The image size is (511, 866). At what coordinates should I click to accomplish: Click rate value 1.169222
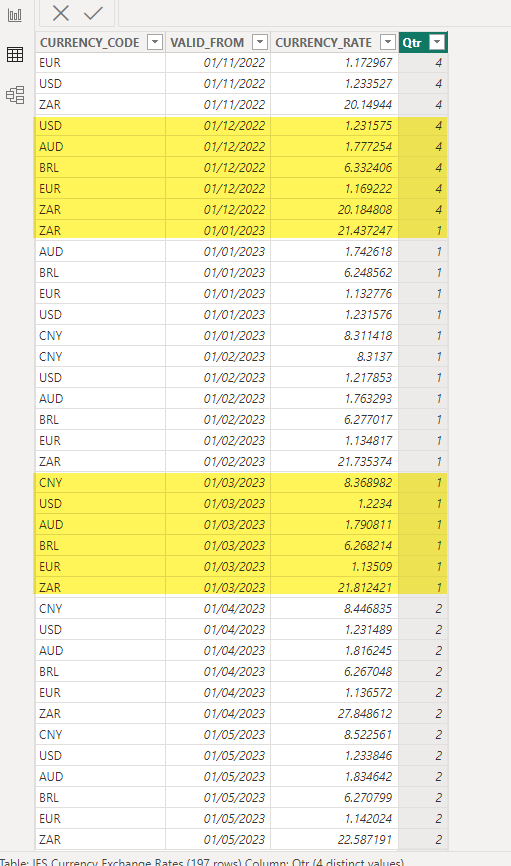tap(368, 189)
